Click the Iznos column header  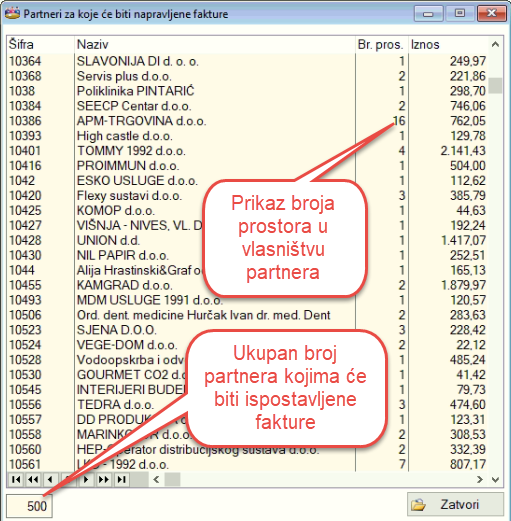pos(449,44)
